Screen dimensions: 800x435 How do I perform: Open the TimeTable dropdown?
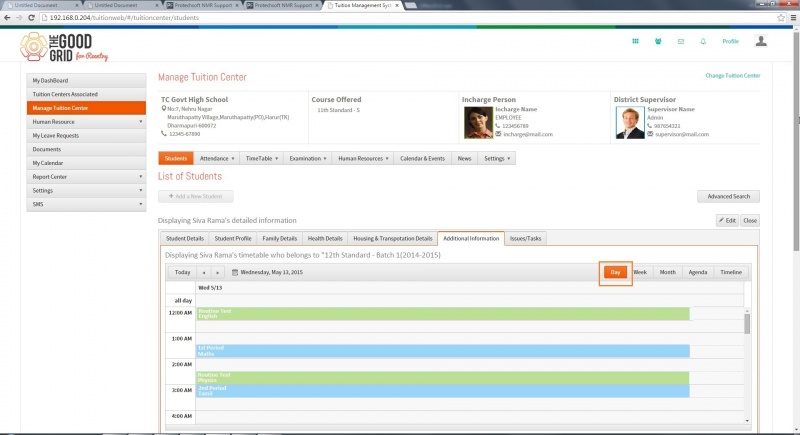[262, 159]
